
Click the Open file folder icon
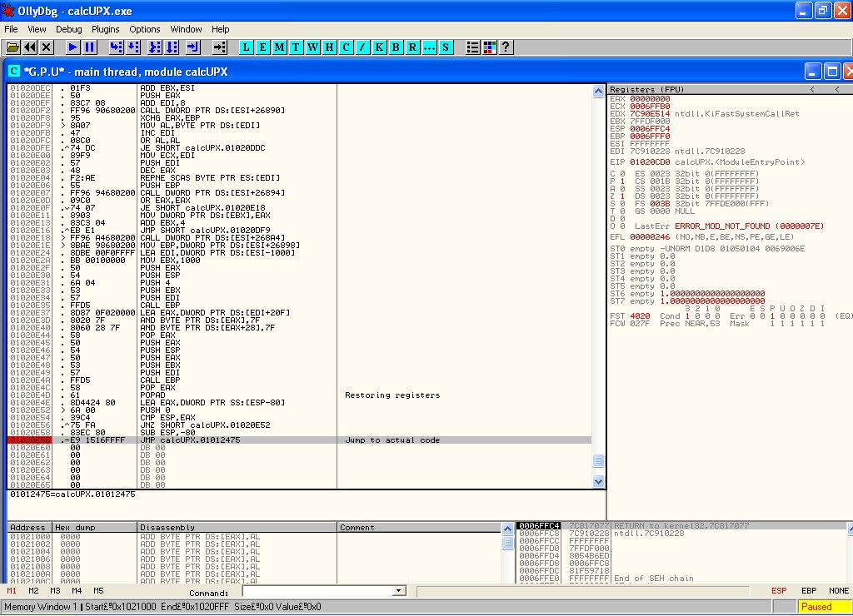(x=12, y=47)
